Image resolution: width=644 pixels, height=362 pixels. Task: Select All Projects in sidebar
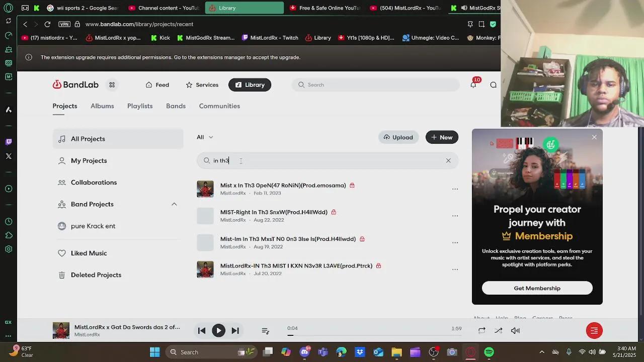(x=118, y=139)
